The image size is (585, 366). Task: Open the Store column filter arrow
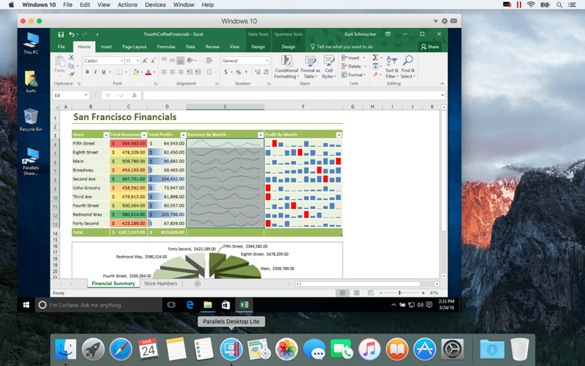[106, 135]
